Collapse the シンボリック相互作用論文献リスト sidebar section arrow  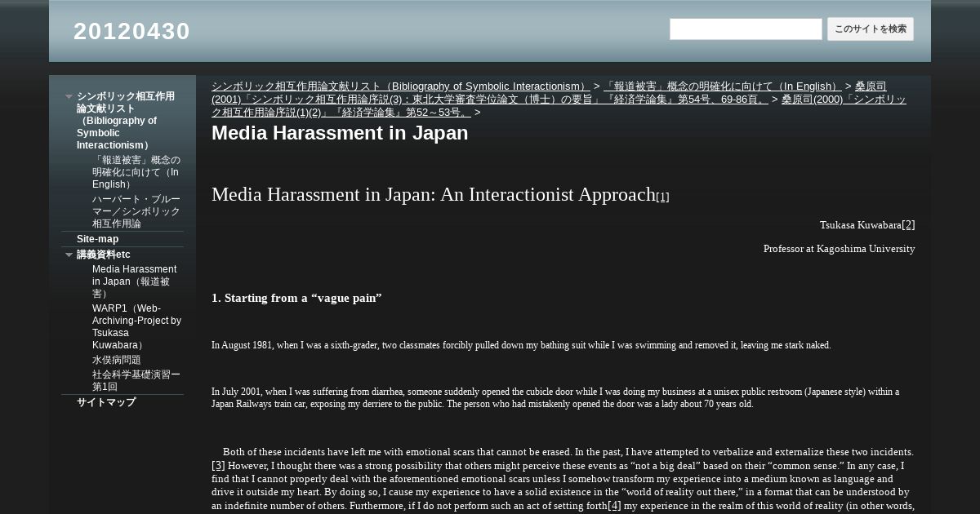click(69, 96)
